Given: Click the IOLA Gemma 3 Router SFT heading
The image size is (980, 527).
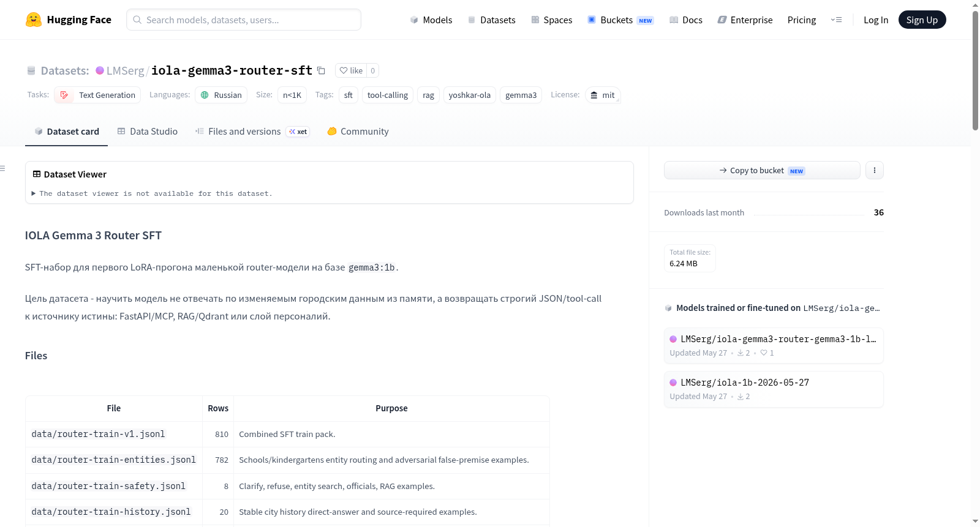Looking at the screenshot, I should coord(93,236).
